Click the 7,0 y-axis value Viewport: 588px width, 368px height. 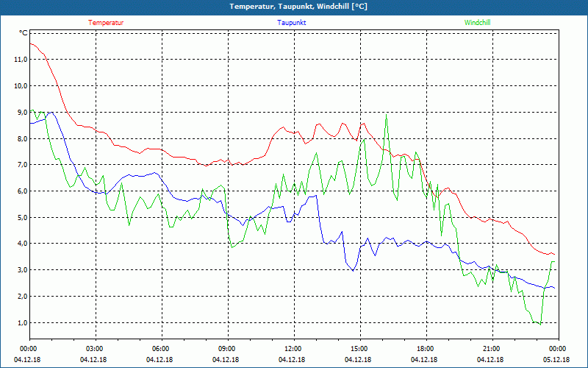pyautogui.click(x=23, y=165)
